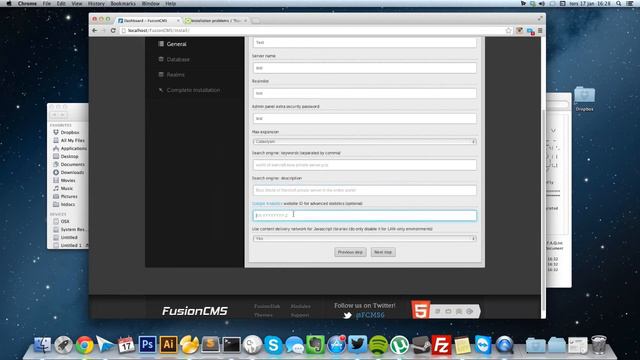The height and width of the screenshot is (360, 640).
Task: Open the App Store in dock
Action: click(x=336, y=345)
